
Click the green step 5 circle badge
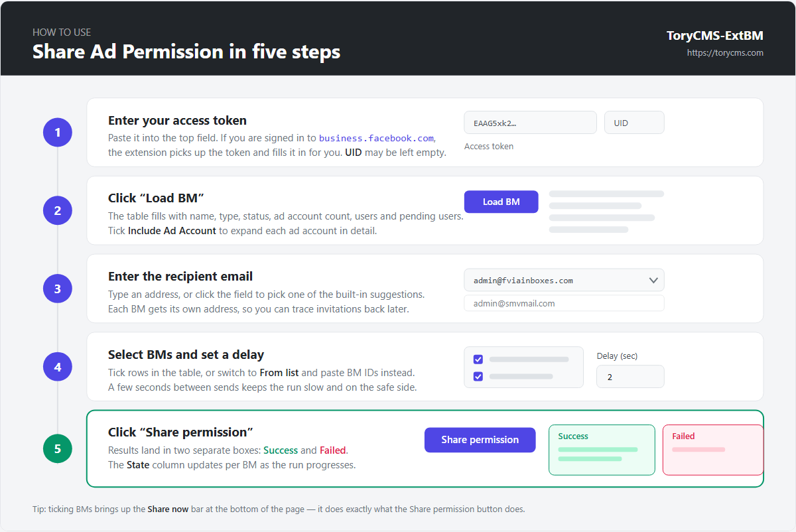[x=58, y=448]
